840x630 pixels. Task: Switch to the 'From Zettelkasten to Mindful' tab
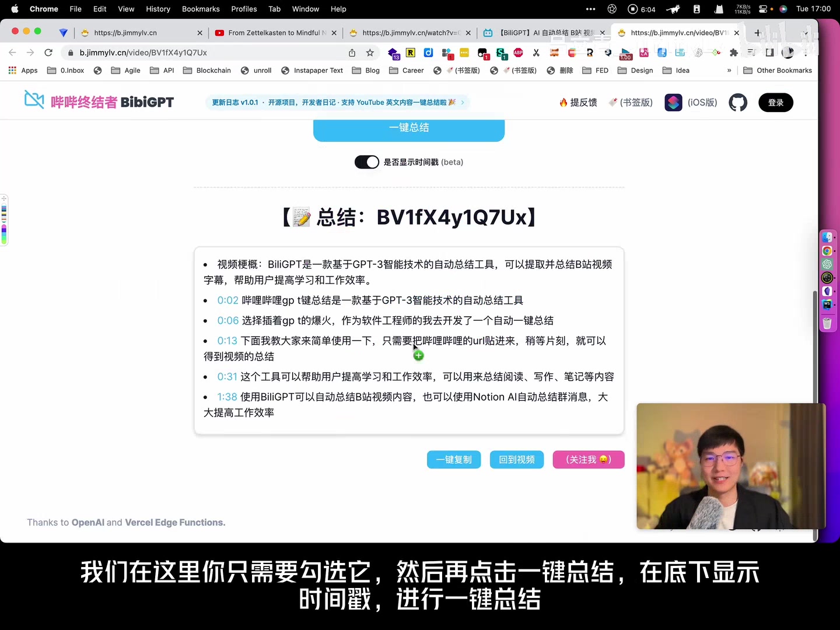point(274,33)
